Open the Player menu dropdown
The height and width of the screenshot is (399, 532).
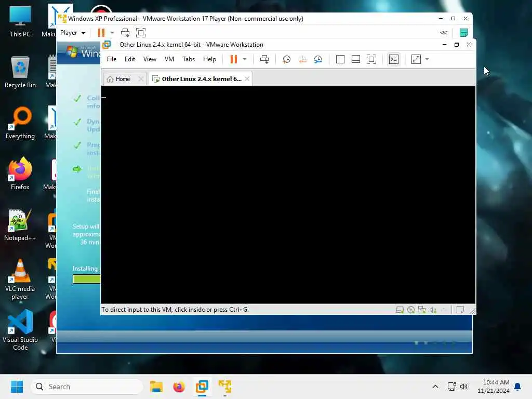coord(72,33)
